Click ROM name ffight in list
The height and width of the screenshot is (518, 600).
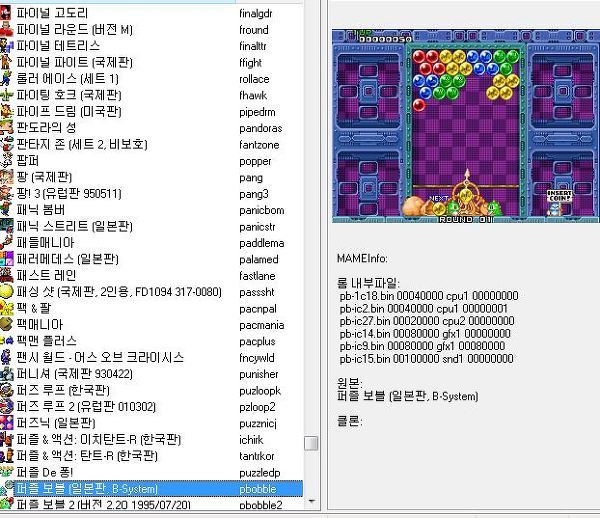[250, 62]
